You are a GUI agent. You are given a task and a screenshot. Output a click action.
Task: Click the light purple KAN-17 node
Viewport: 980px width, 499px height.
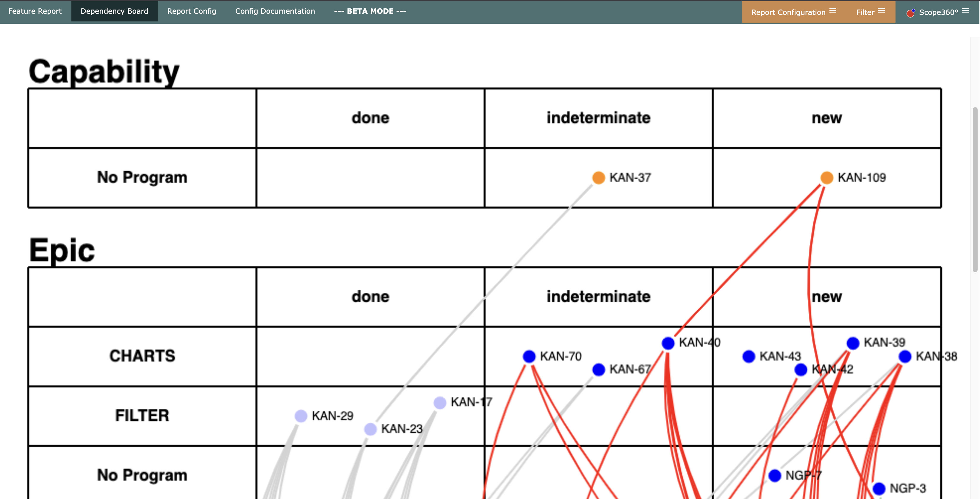pyautogui.click(x=440, y=402)
